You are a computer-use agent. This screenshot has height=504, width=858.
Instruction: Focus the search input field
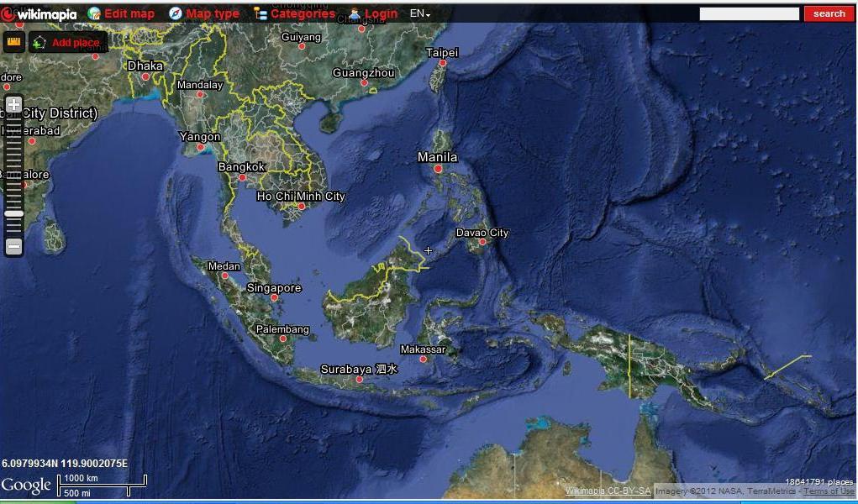pos(749,13)
